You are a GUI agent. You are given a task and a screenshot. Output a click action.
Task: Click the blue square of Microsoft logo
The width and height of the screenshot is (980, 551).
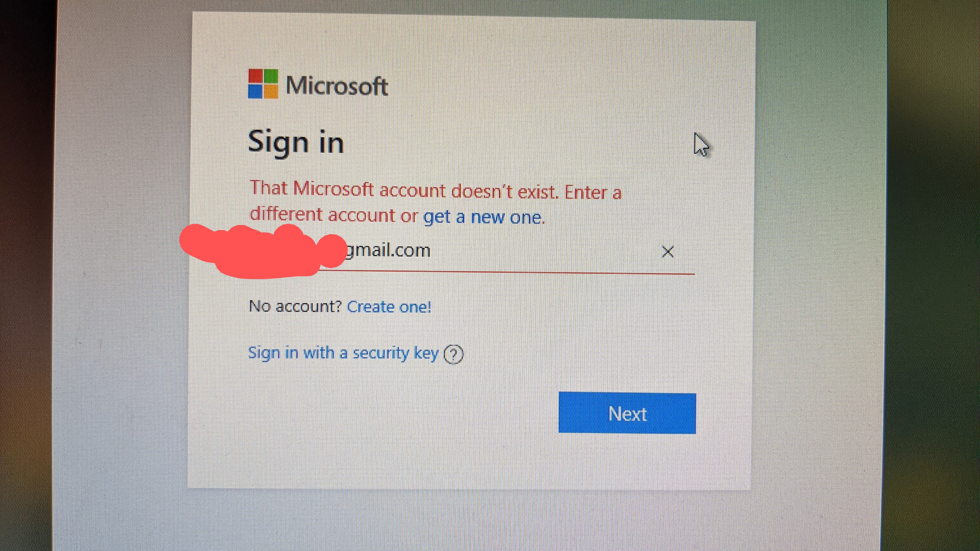tap(255, 91)
